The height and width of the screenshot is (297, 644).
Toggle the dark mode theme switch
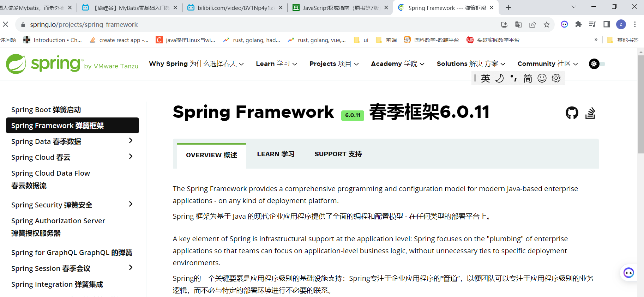pos(597,64)
